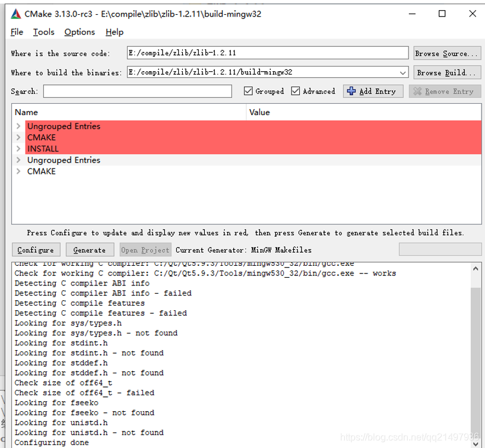Click 'Looking for unistd.h - not found' line
Image resolution: width=485 pixels, height=448 pixels.
pos(89,433)
